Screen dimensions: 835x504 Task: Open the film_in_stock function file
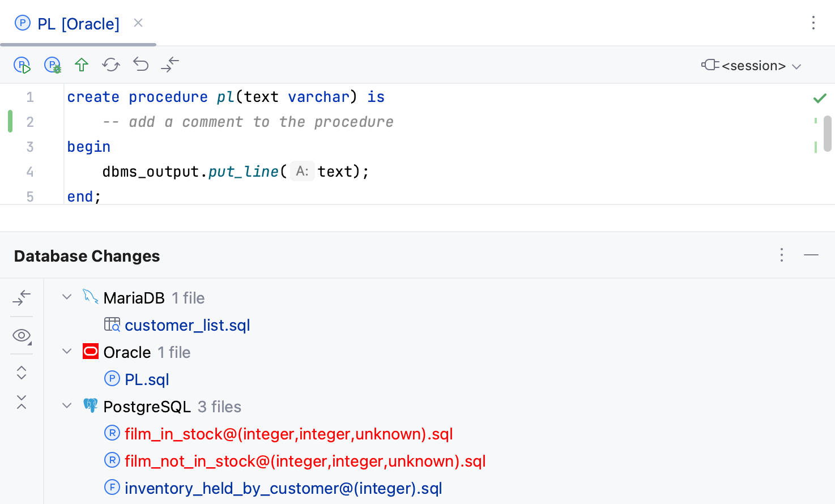[x=289, y=433]
